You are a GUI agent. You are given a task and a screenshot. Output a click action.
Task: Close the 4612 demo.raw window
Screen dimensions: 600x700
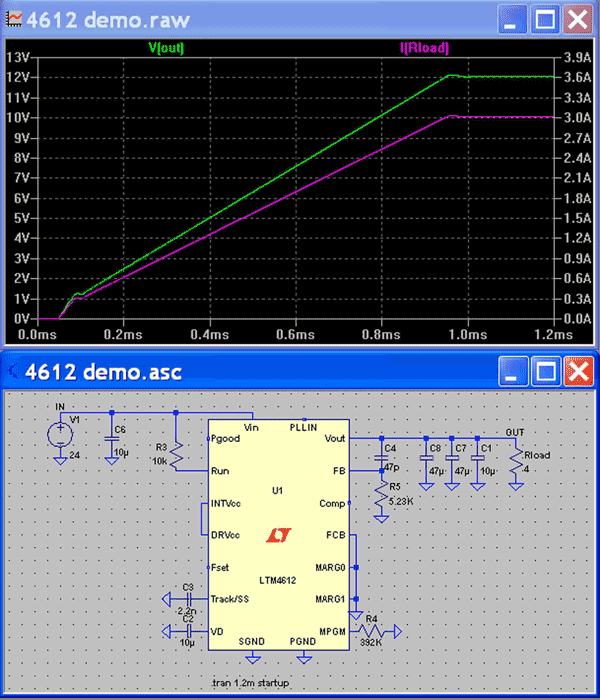tap(578, 19)
